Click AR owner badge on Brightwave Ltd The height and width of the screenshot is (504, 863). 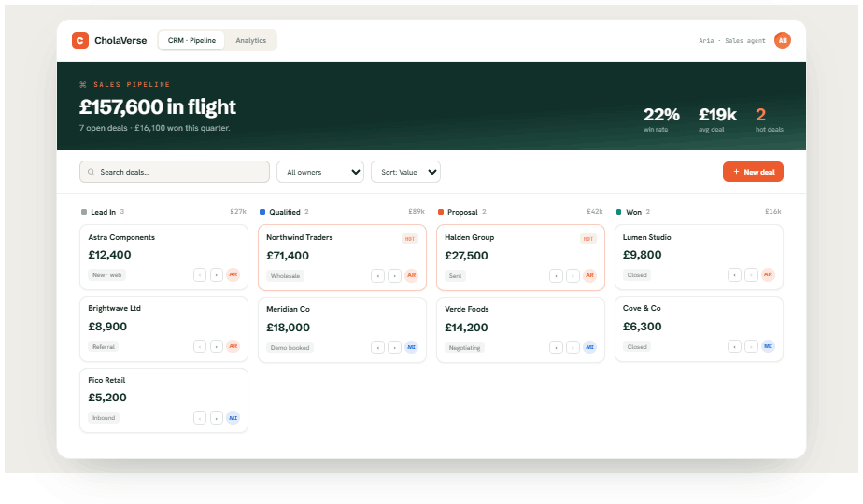pos(233,346)
